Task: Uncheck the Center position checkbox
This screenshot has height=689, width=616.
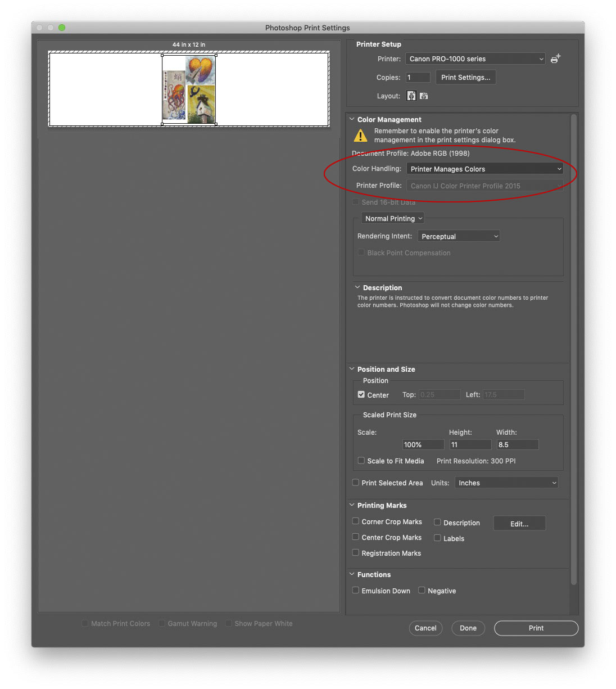Action: point(361,395)
